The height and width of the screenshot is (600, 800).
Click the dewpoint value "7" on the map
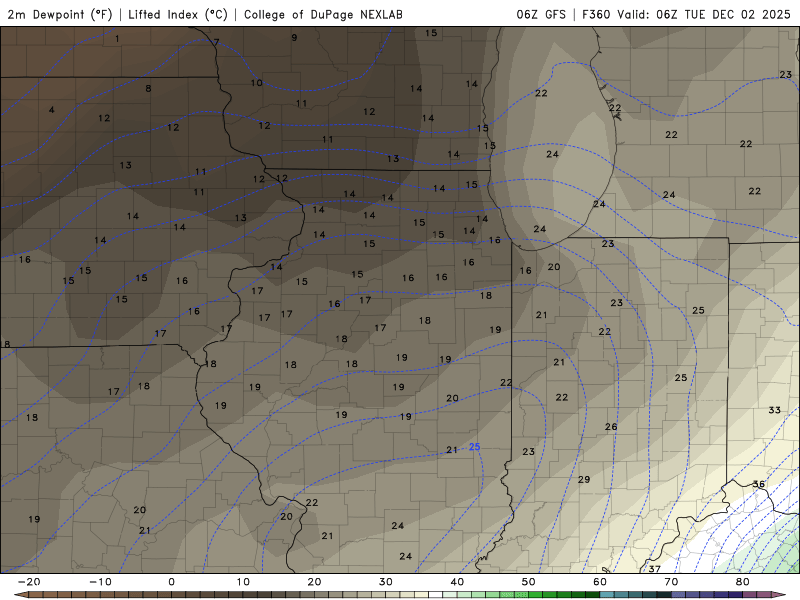216,42
